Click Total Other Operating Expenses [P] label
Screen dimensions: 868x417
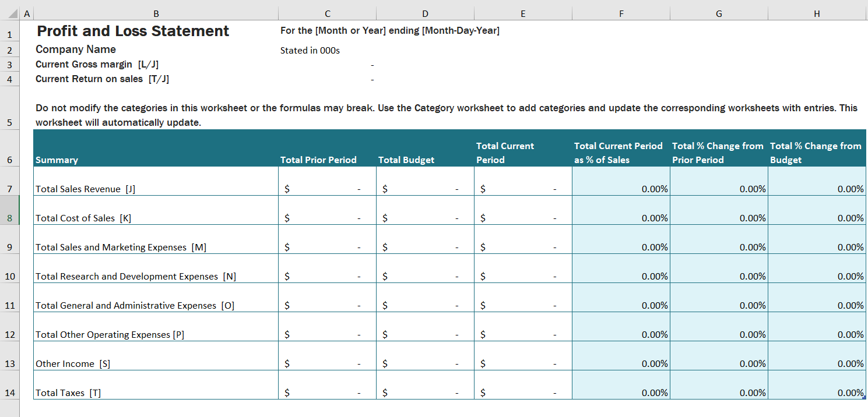coord(110,334)
